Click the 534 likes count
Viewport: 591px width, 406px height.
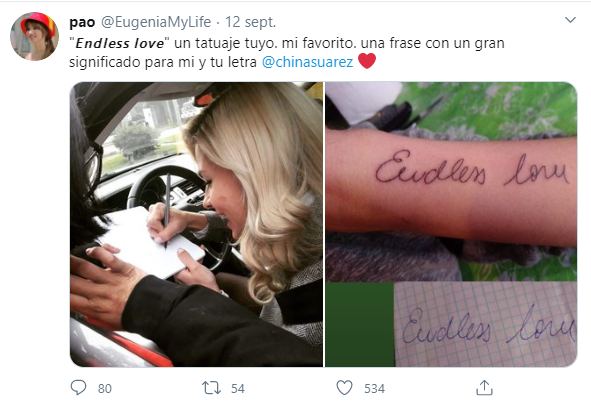tap(374, 389)
